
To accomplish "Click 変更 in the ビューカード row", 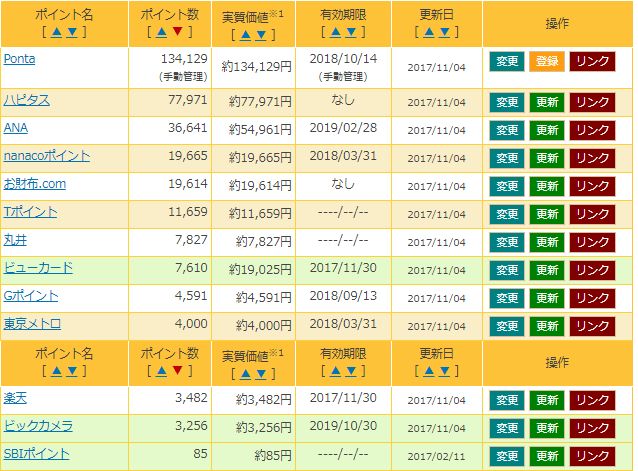I will click(x=507, y=270).
